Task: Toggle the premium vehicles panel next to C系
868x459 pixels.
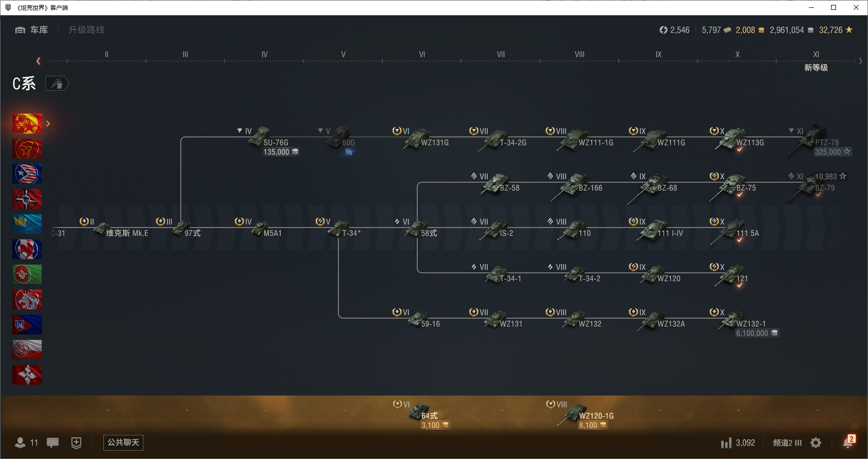Action: (57, 84)
